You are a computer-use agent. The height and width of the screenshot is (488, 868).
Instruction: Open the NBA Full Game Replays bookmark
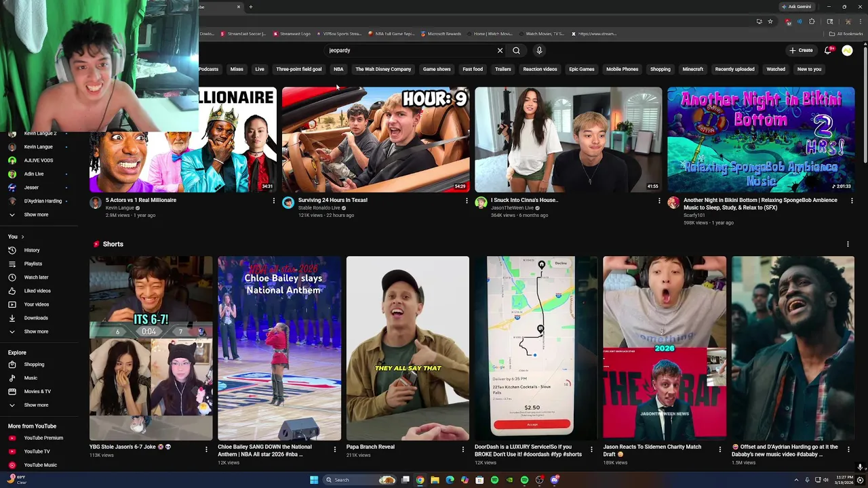click(391, 34)
